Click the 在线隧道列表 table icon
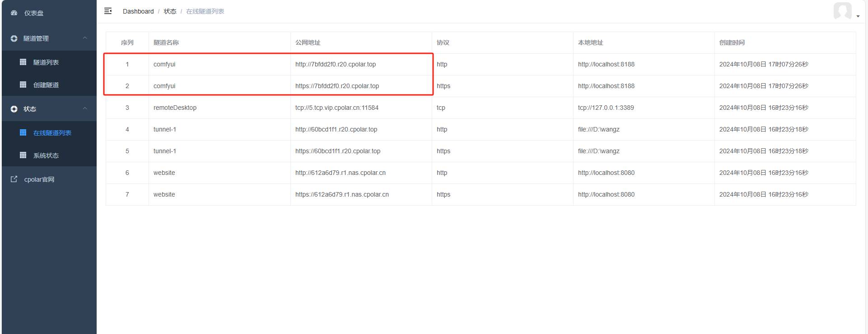This screenshot has width=868, height=334. click(x=23, y=132)
